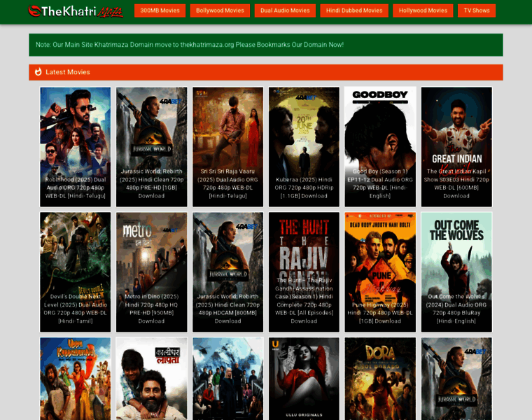Open the snowy mountain group poster
Screen dimensions: 532x420
point(227,379)
